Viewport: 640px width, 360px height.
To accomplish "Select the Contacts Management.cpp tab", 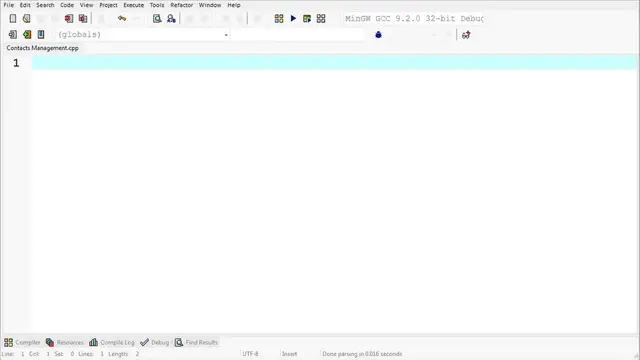I will [x=42, y=48].
